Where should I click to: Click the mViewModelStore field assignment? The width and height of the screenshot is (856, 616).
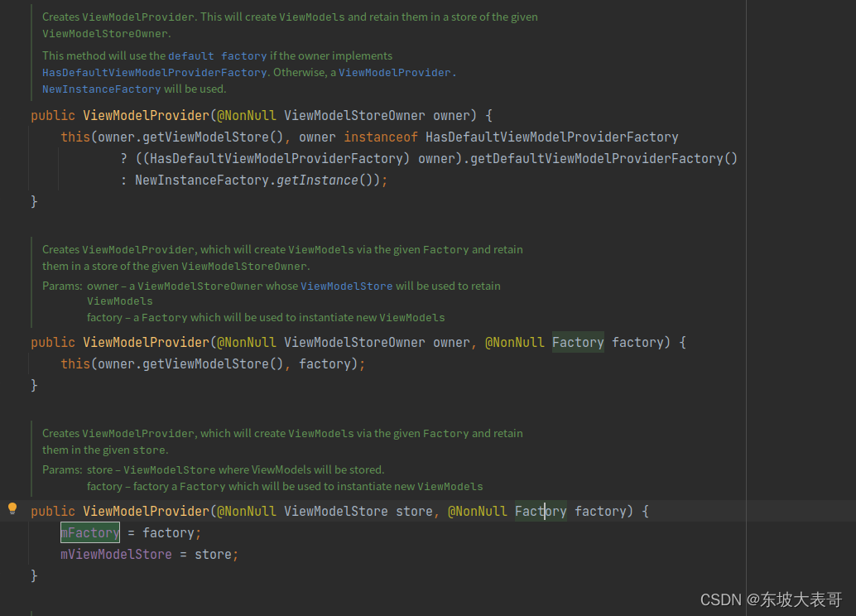click(116, 555)
